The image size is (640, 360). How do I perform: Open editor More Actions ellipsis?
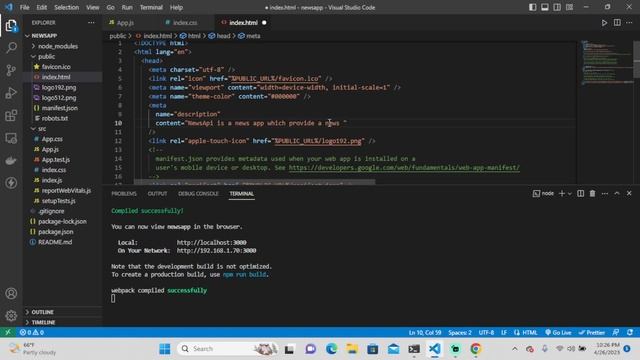click(629, 23)
